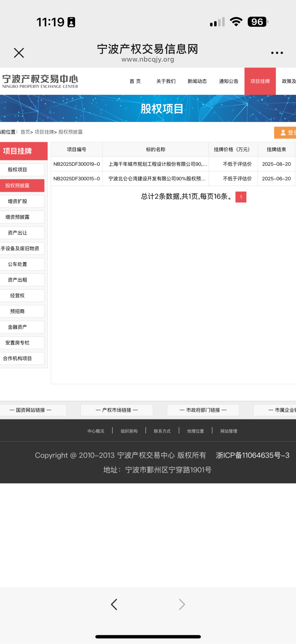Click the red page 1 pagination button
Screen dimensions: 296x644
(x=241, y=197)
